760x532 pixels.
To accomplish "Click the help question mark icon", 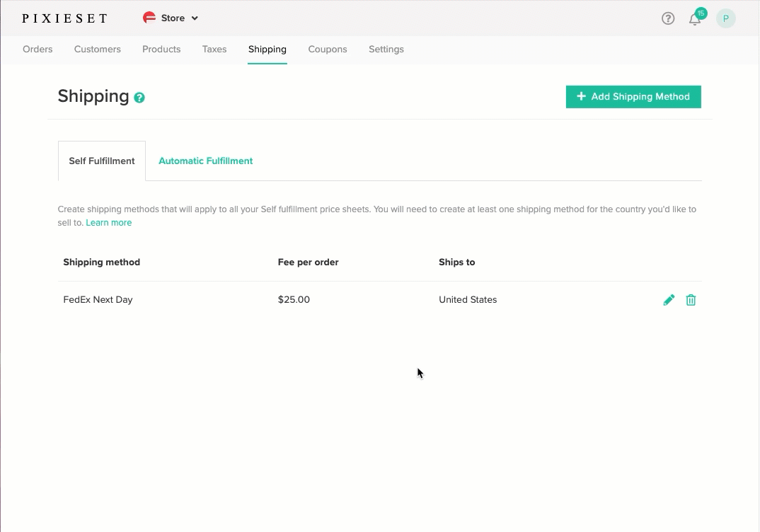I will 668,18.
